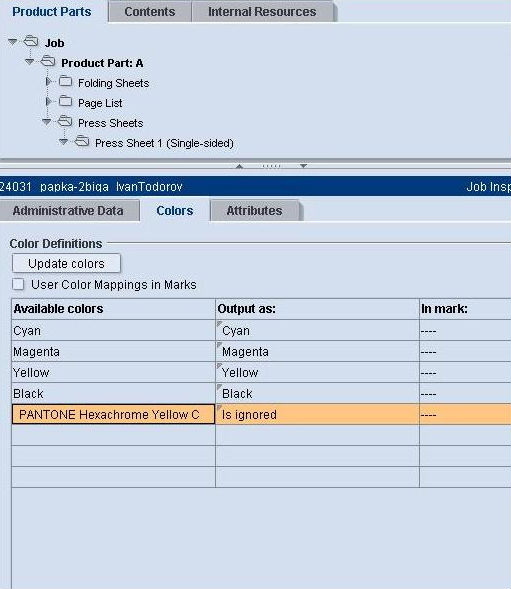Click the In mark column header
The image size is (511, 589).
point(465,309)
